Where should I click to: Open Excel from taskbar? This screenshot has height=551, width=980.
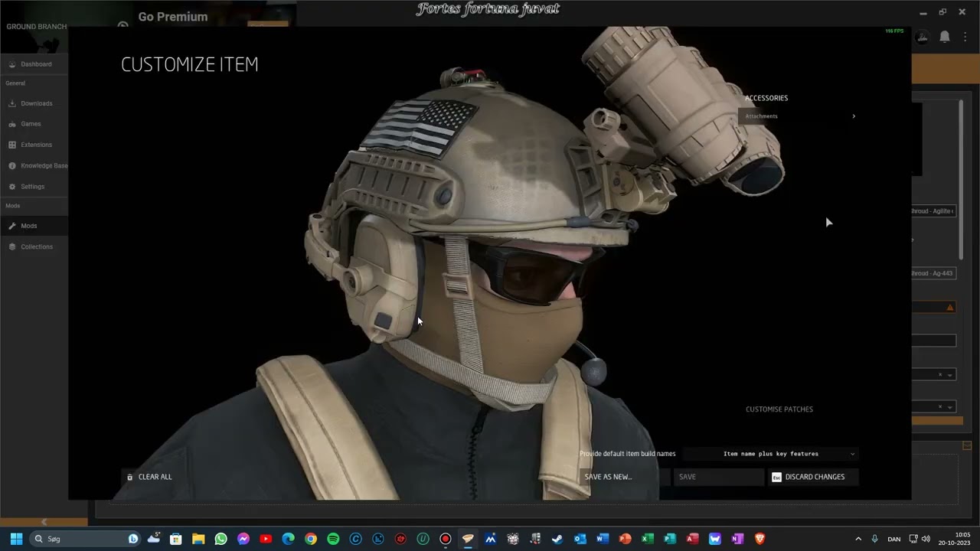point(647,539)
